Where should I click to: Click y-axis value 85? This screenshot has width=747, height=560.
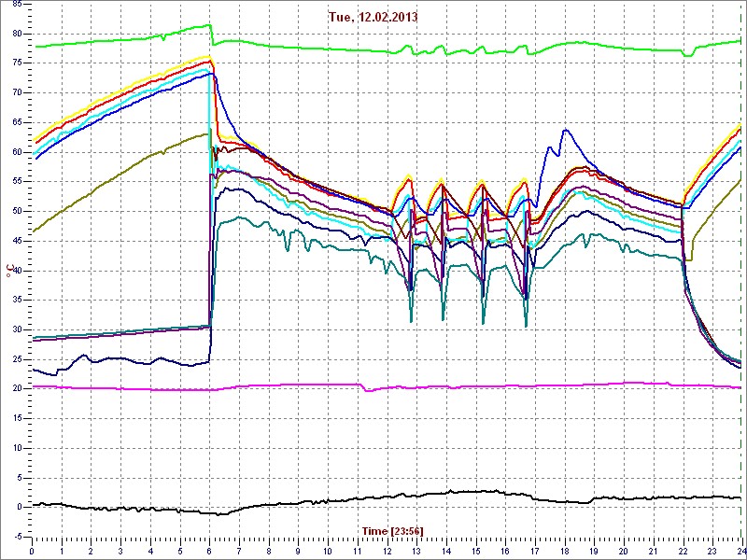17,5
